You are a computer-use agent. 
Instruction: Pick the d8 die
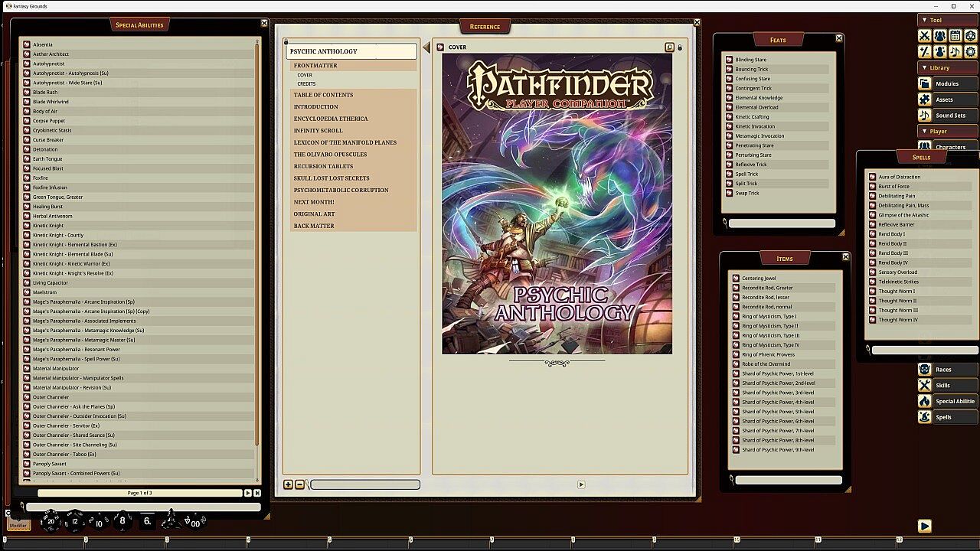[x=122, y=522]
